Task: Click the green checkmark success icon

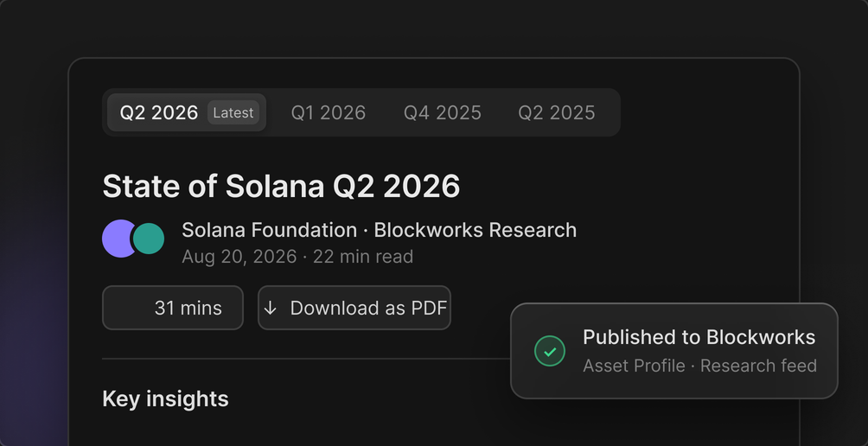Action: (550, 351)
